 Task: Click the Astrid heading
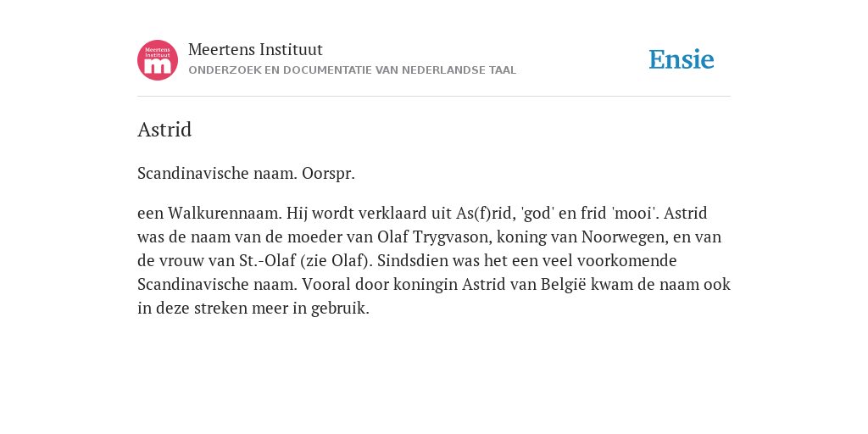[164, 130]
